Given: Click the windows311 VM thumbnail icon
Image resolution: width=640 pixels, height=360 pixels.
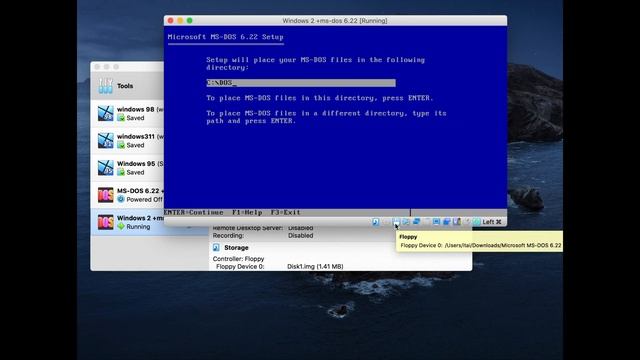Looking at the screenshot, I should point(105,141).
